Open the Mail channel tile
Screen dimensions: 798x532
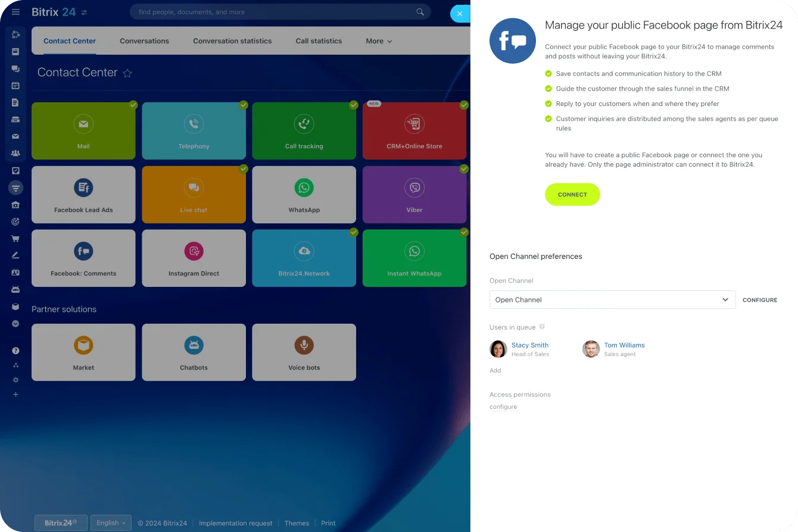[x=83, y=131]
